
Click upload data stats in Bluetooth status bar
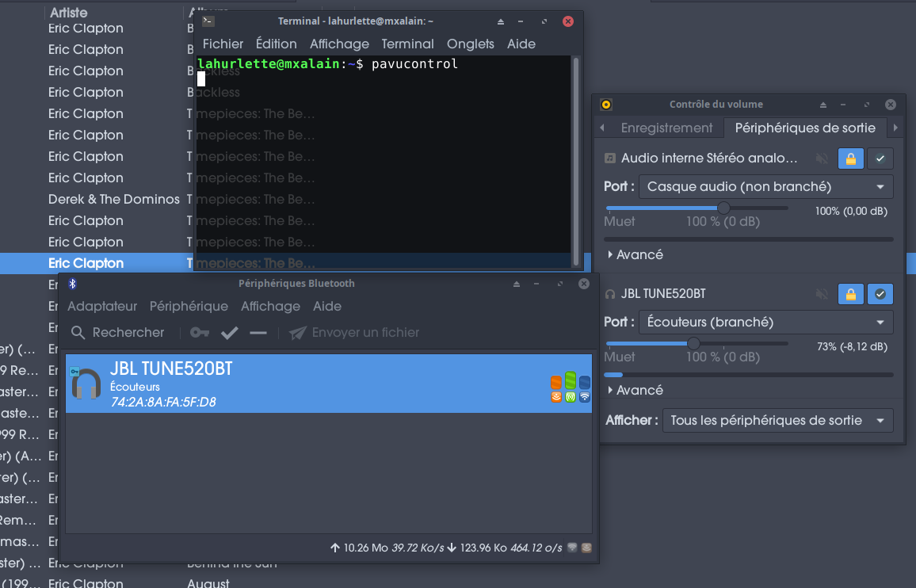(x=387, y=548)
